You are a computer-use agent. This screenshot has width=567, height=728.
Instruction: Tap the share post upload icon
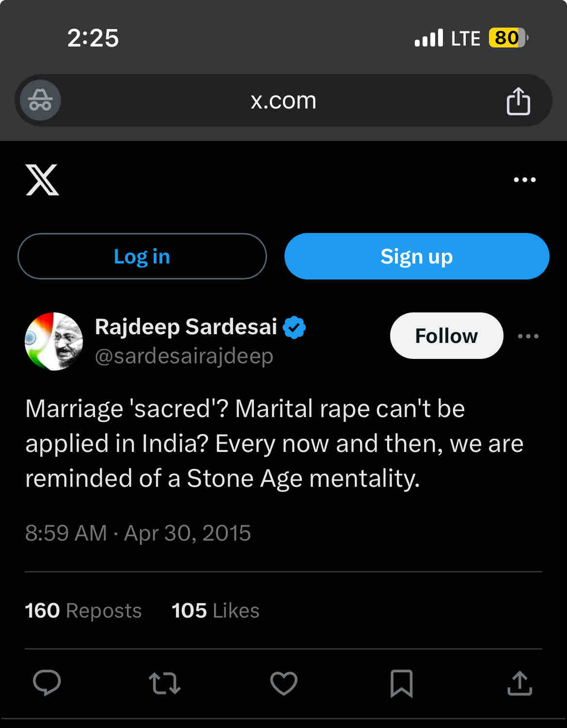tap(520, 683)
